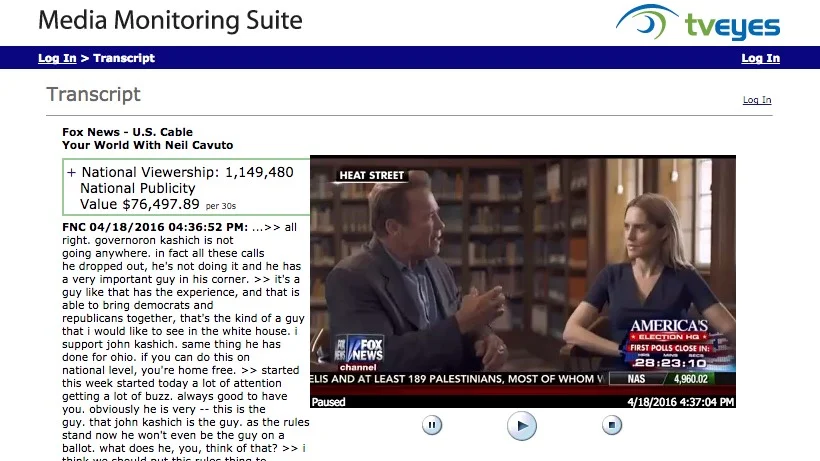Viewport: 820px width, 461px height.
Task: Click the 'republicans together' transcript line
Action: [x=183, y=318]
